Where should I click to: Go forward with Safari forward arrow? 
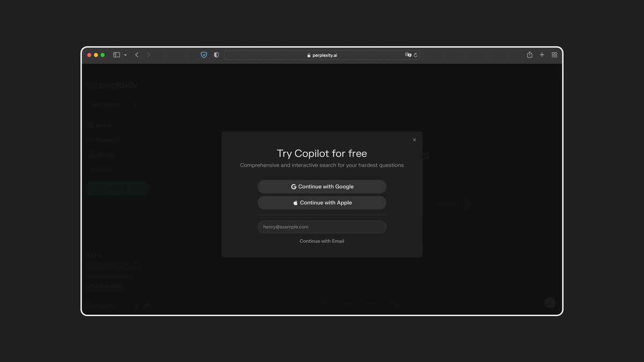tap(149, 55)
